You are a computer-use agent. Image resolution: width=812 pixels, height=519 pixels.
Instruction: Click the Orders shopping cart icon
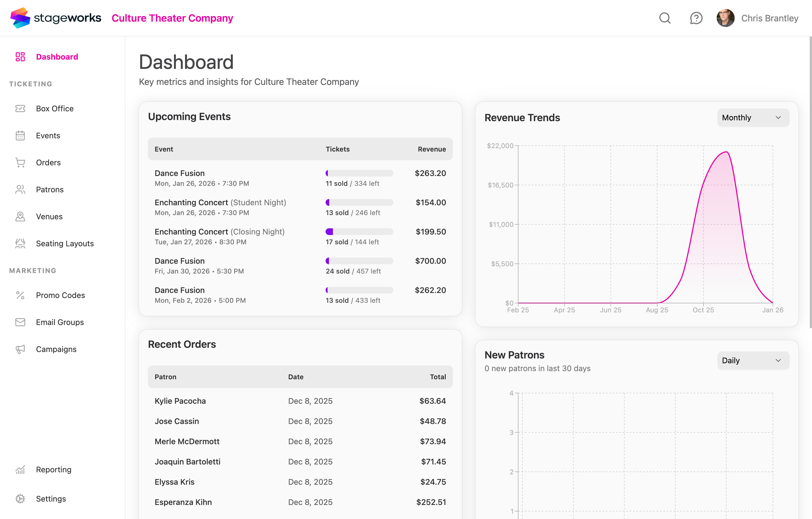[x=20, y=162]
